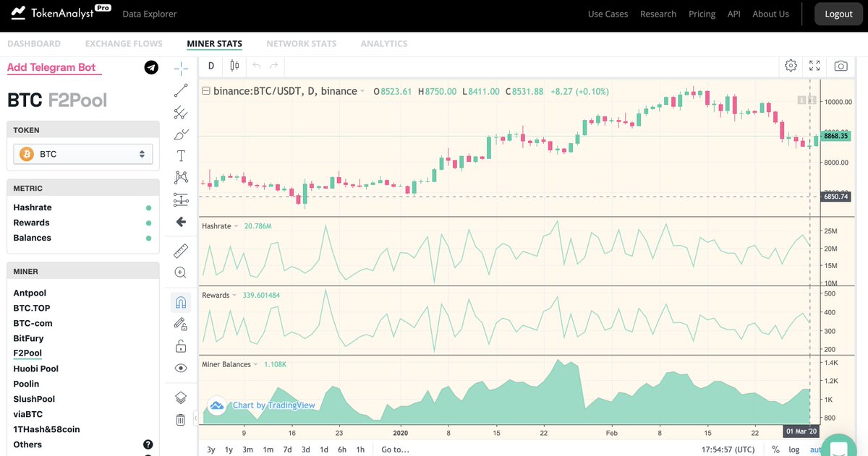Take a chart snapshot with camera icon

point(841,66)
